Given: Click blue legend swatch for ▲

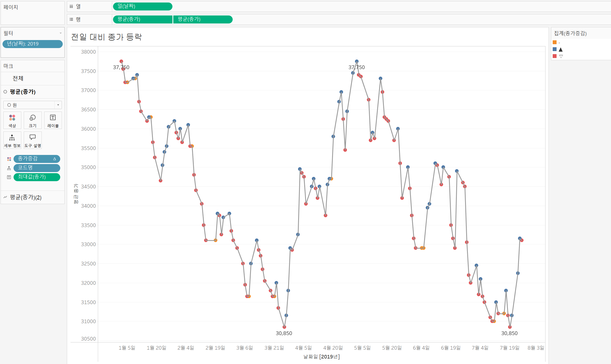Looking at the screenshot, I should [555, 49].
